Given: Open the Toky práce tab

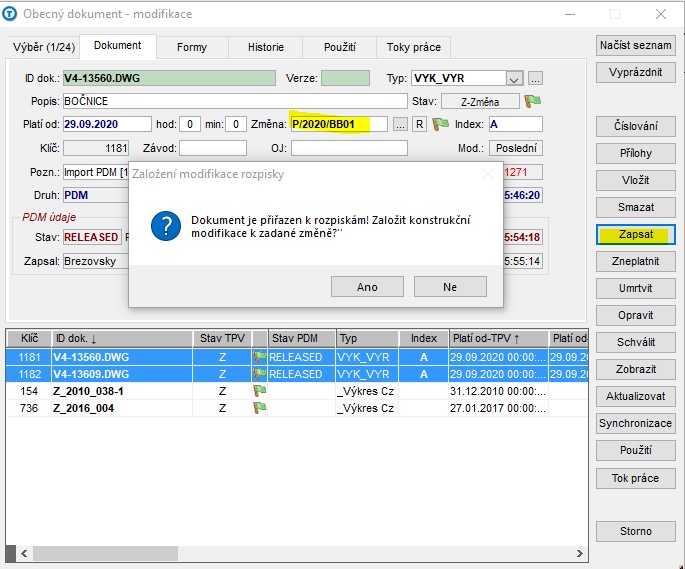Looking at the screenshot, I should pos(413,47).
